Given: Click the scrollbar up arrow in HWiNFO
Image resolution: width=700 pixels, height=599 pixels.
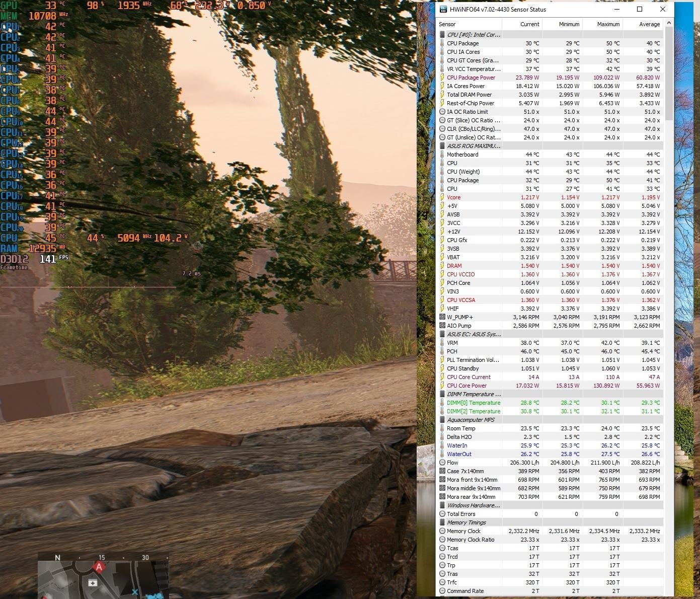Looking at the screenshot, I should click(x=669, y=23).
